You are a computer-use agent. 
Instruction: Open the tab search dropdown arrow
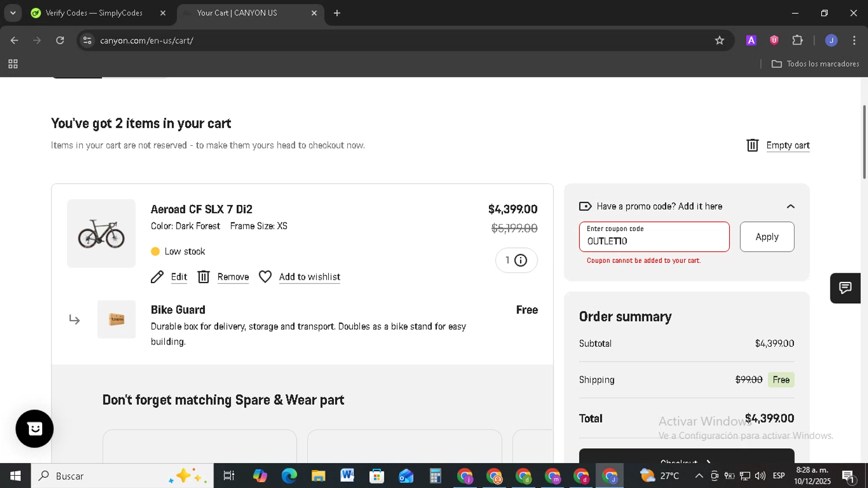[13, 13]
